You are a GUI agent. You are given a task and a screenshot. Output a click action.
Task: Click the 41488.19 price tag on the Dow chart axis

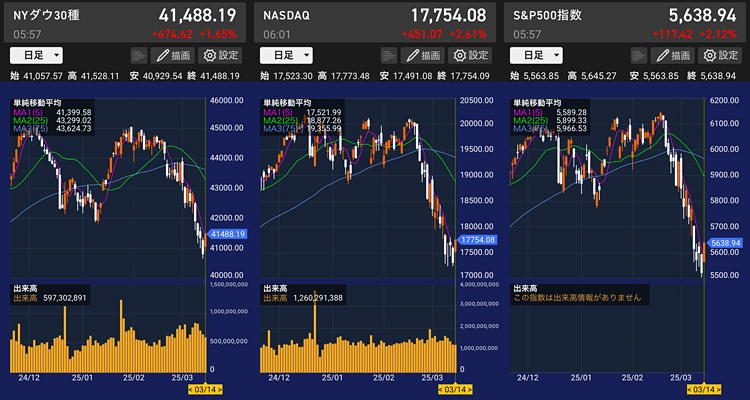225,234
